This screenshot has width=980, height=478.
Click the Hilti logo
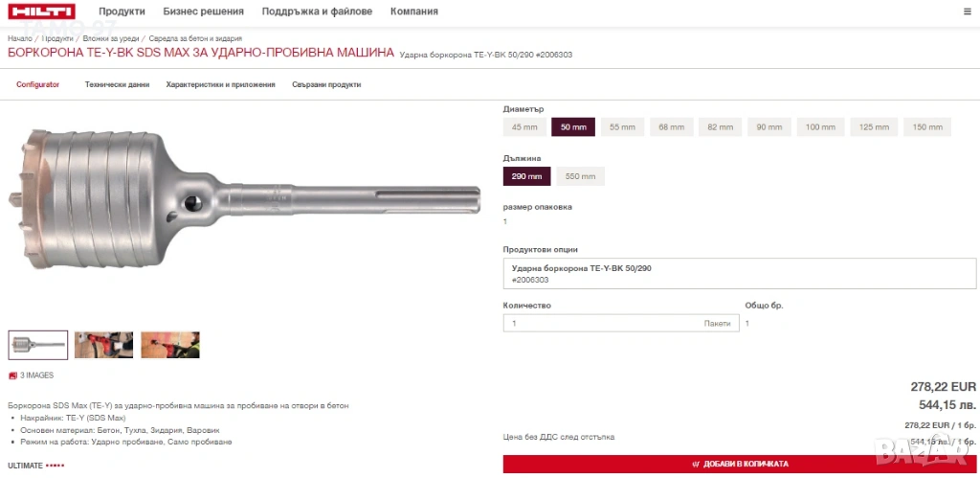tap(42, 11)
